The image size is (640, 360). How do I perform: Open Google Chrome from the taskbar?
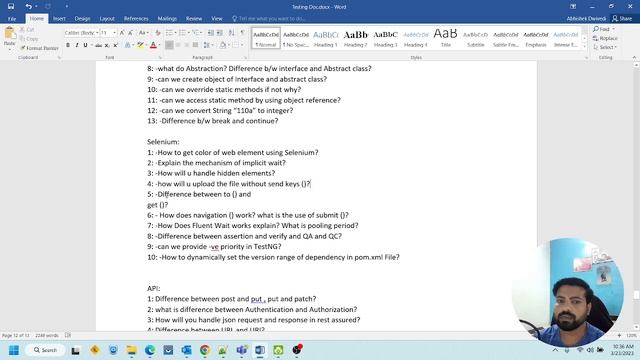(205, 350)
